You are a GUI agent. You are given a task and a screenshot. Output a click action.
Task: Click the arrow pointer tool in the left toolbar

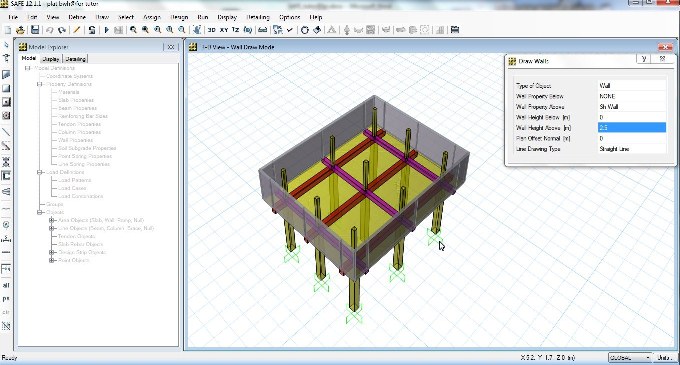point(6,45)
